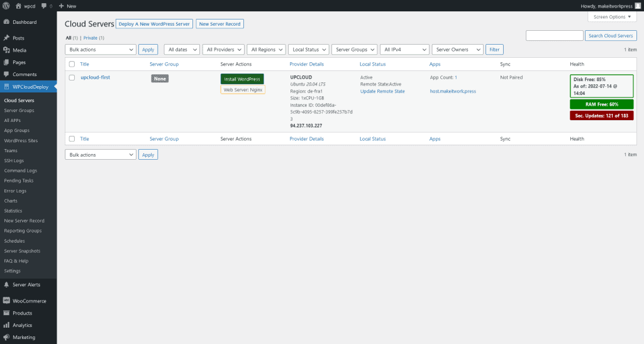Click the Products box icon
The width and height of the screenshot is (644, 344).
6,313
